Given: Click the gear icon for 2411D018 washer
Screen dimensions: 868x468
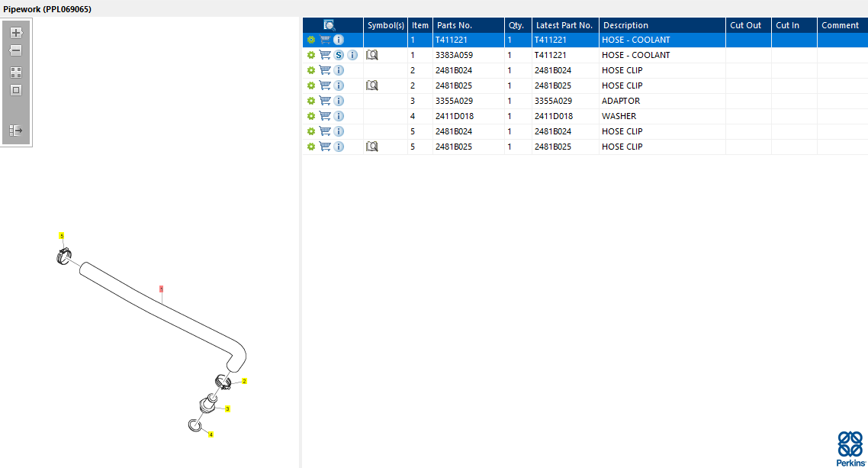Looking at the screenshot, I should click(x=311, y=116).
